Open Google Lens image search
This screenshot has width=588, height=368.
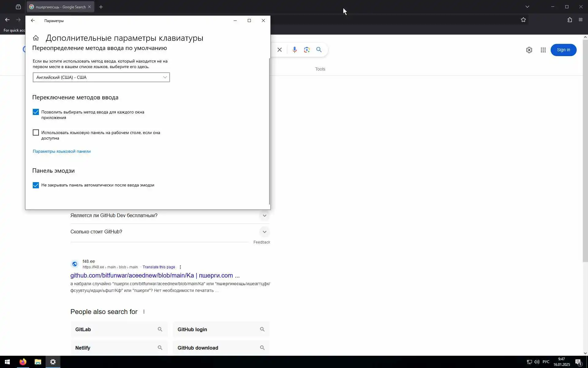307,50
